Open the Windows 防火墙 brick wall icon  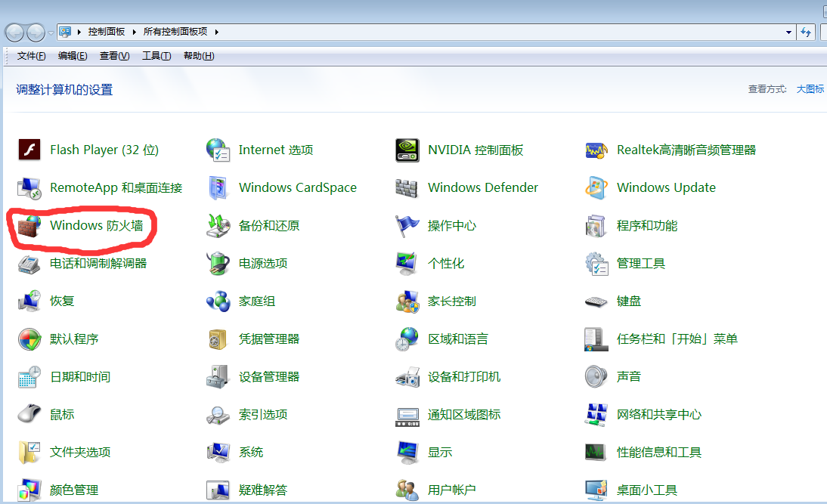pyautogui.click(x=29, y=226)
